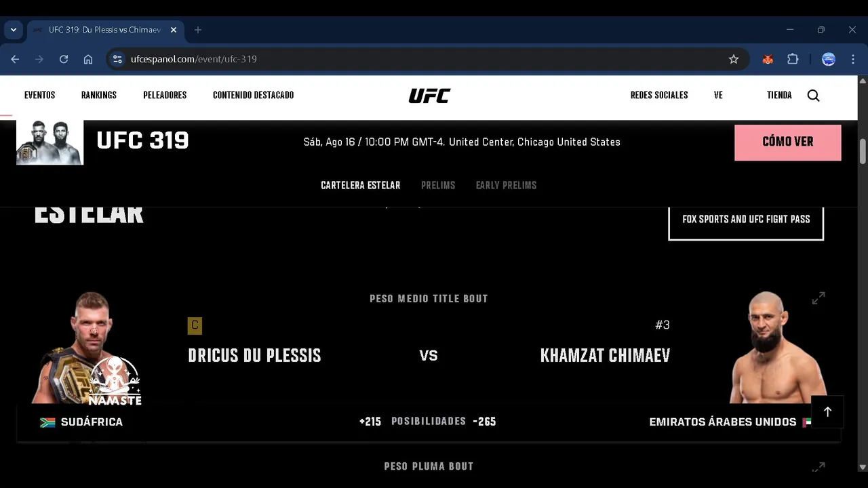Image resolution: width=868 pixels, height=488 pixels.
Task: Open the TIENDA link
Action: point(779,96)
